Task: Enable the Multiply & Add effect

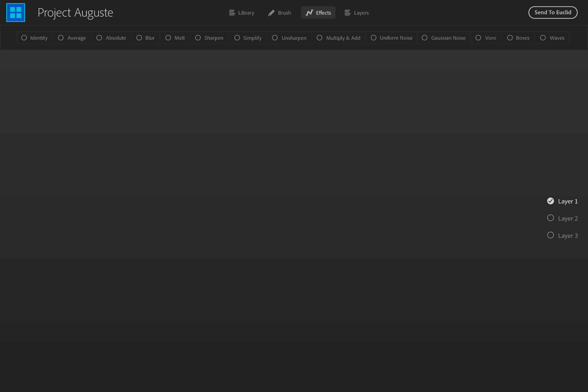Action: [338, 38]
